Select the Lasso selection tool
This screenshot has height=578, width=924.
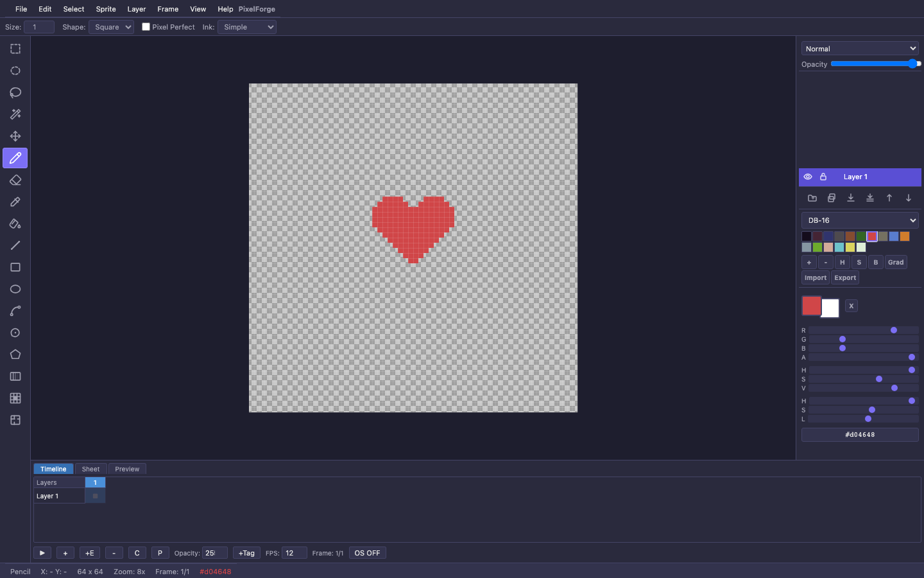coord(15,92)
